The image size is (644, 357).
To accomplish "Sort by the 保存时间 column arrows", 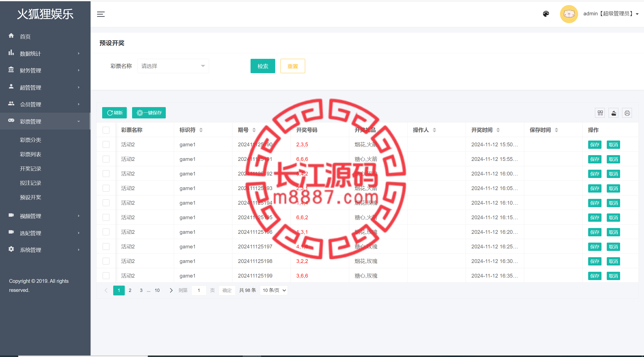I will click(556, 130).
